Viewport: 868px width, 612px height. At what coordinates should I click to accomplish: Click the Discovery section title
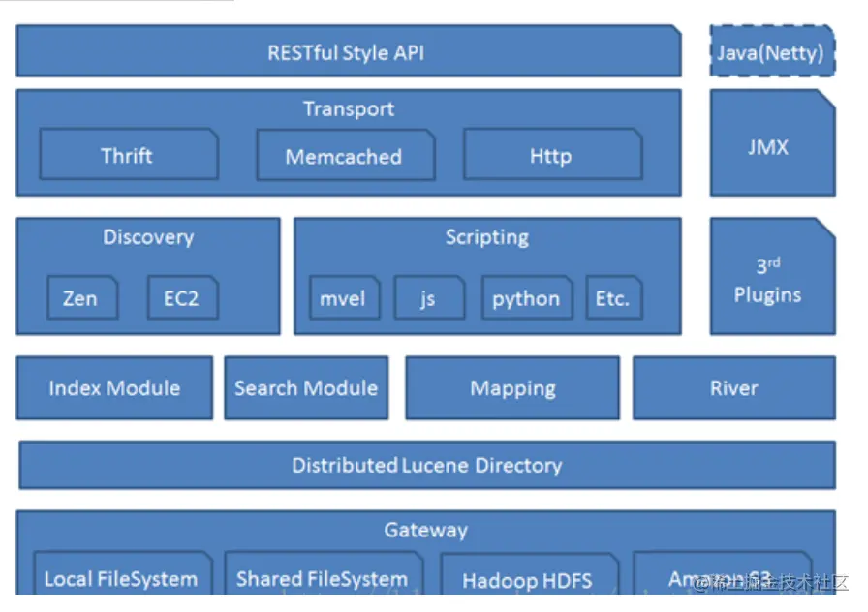pyautogui.click(x=148, y=237)
